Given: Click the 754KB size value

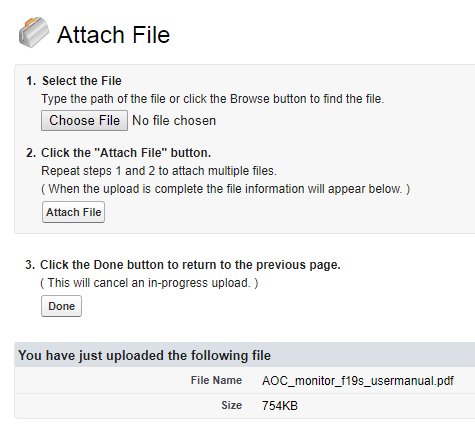Looking at the screenshot, I should pyautogui.click(x=280, y=406).
